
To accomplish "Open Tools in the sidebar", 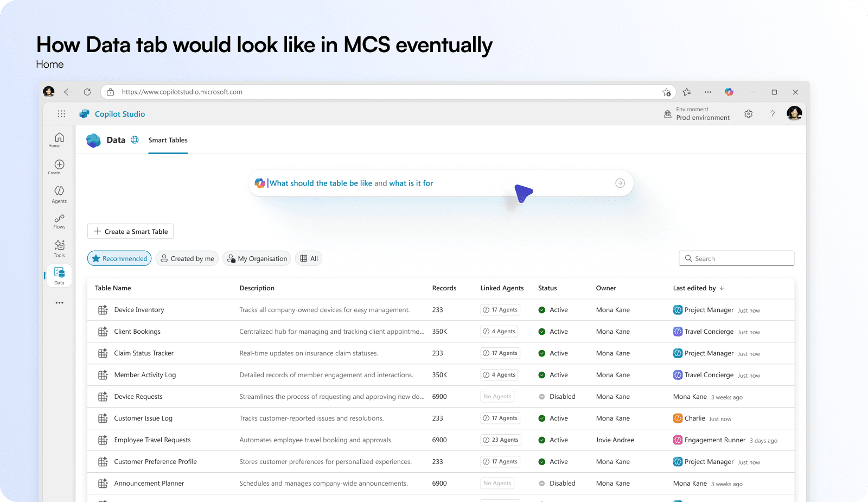I will [x=59, y=249].
